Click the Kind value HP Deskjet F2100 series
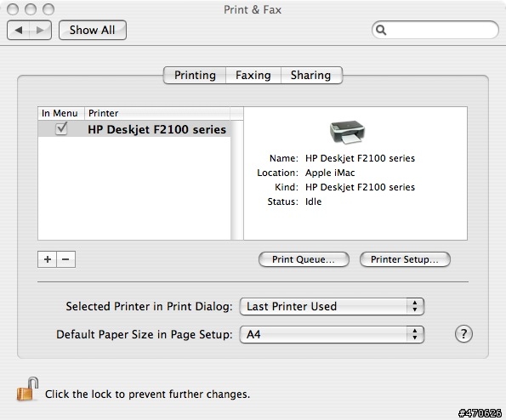The image size is (506, 420). 360,187
